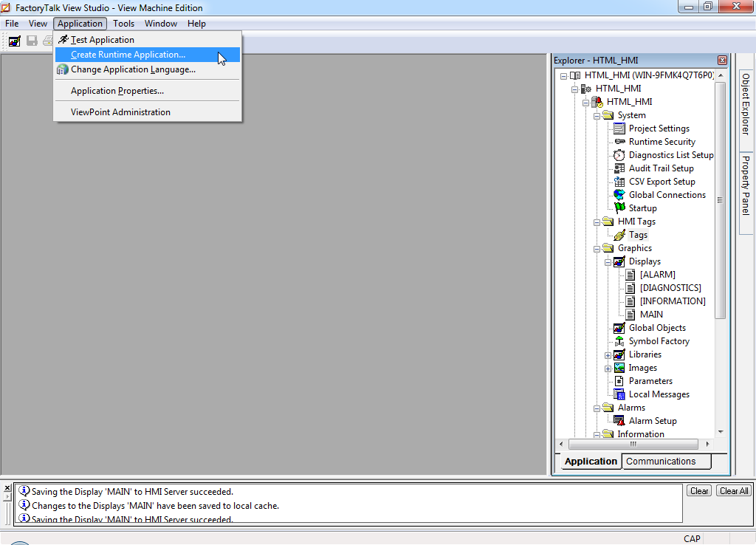Viewport: 756px width, 545px height.
Task: Switch to the Application tab in Explorer
Action: click(591, 461)
